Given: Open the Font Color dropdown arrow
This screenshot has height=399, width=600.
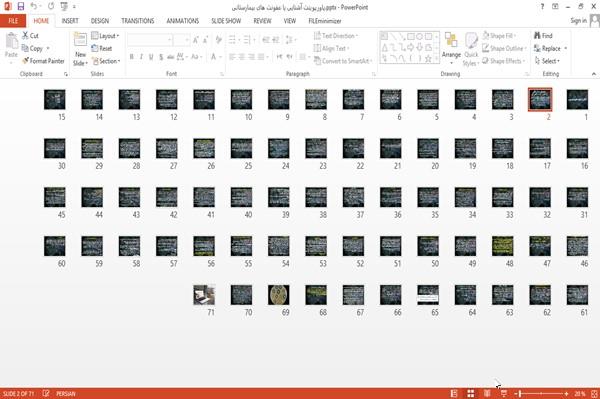Looking at the screenshot, I should (220, 57).
